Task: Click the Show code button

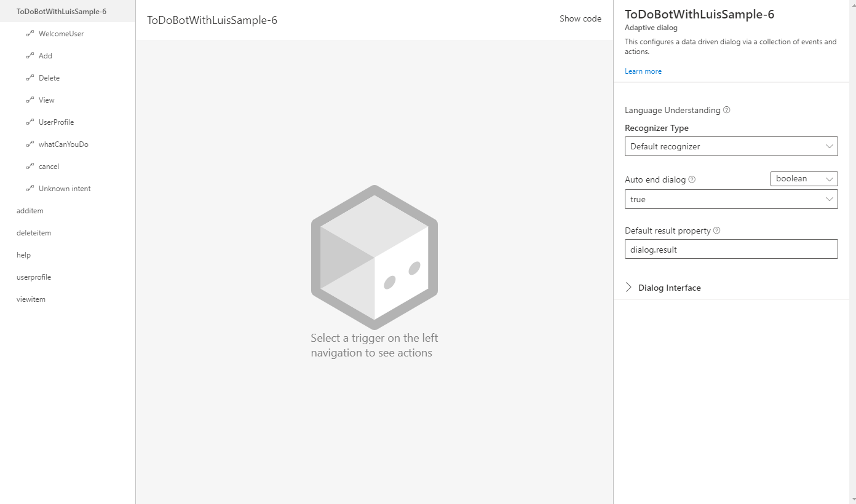Action: click(581, 18)
